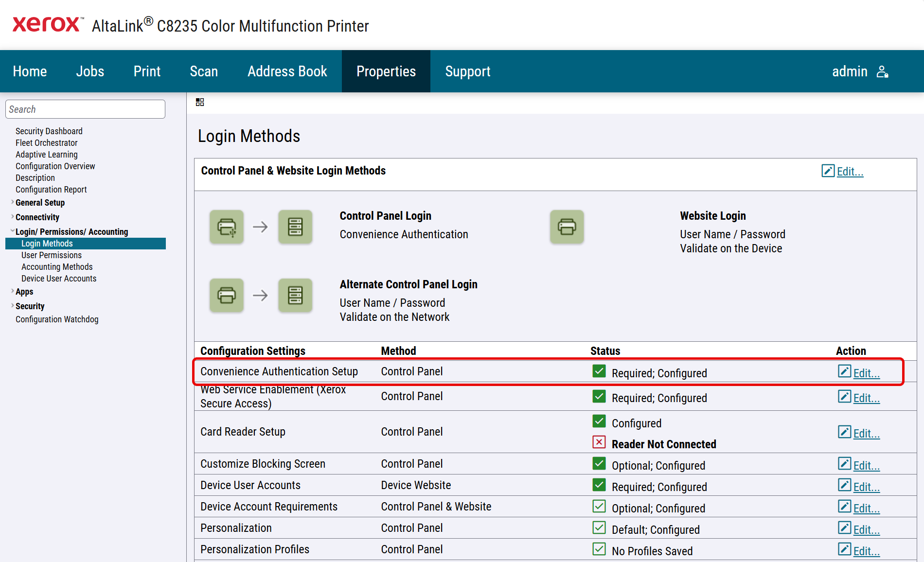Click the edit pencil icon in the Control Panel & Website Login Methods header
This screenshot has height=562, width=924.
828,171
